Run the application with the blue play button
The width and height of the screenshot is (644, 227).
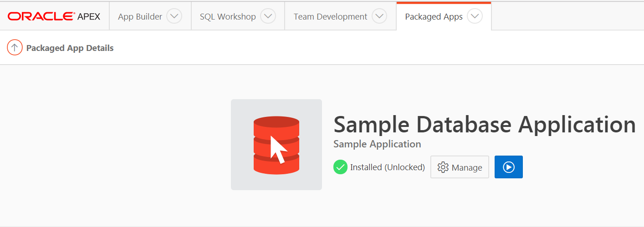click(x=508, y=167)
